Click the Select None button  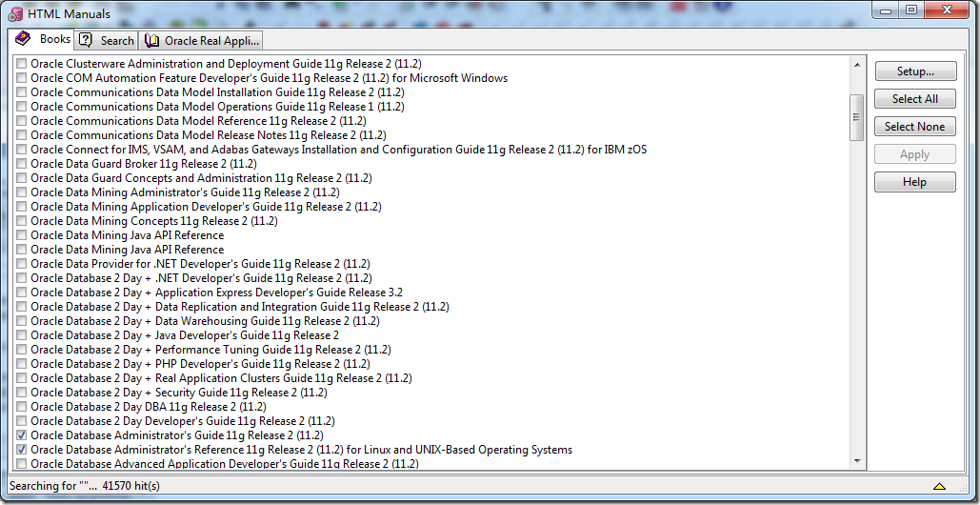click(x=915, y=126)
